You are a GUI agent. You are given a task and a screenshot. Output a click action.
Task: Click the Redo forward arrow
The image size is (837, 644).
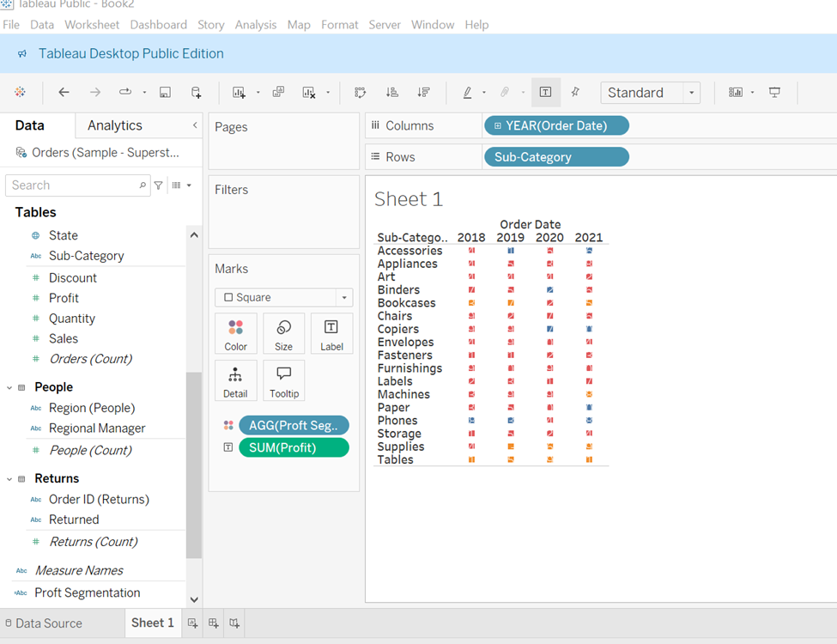95,93
